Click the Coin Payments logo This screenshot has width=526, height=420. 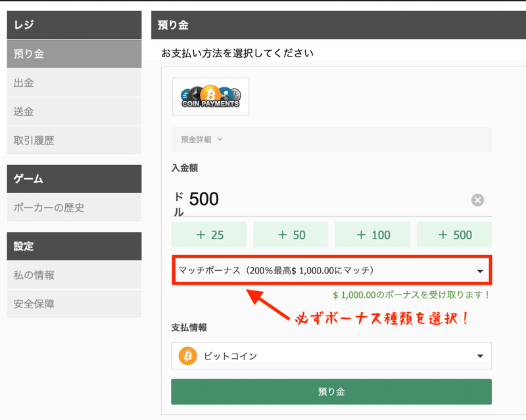click(x=209, y=96)
